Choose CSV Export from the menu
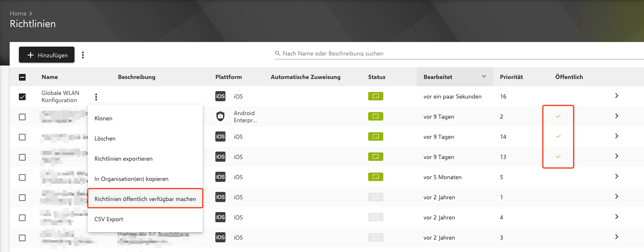The image size is (644, 252). click(109, 219)
